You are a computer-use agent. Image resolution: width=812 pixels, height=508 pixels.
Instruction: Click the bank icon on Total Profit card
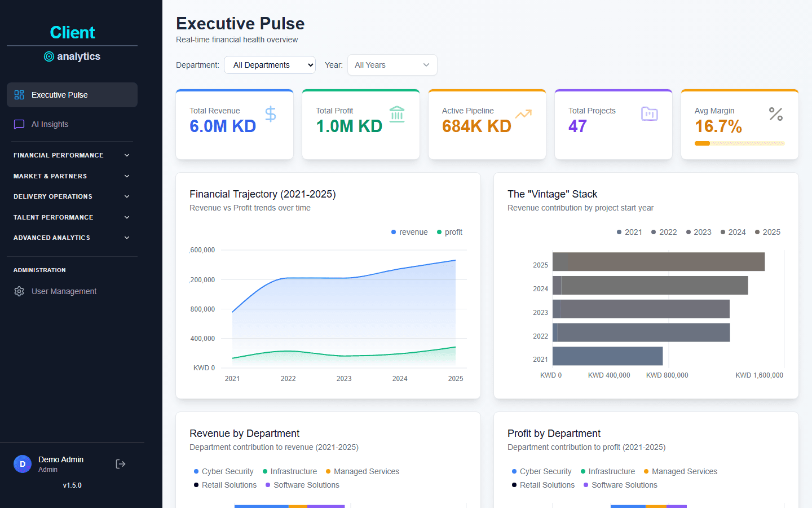point(397,114)
